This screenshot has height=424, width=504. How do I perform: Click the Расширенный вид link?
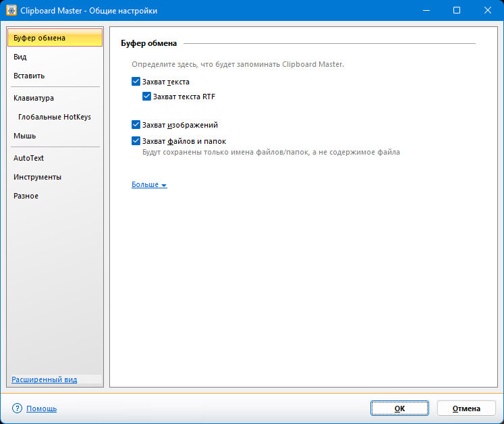pos(45,379)
